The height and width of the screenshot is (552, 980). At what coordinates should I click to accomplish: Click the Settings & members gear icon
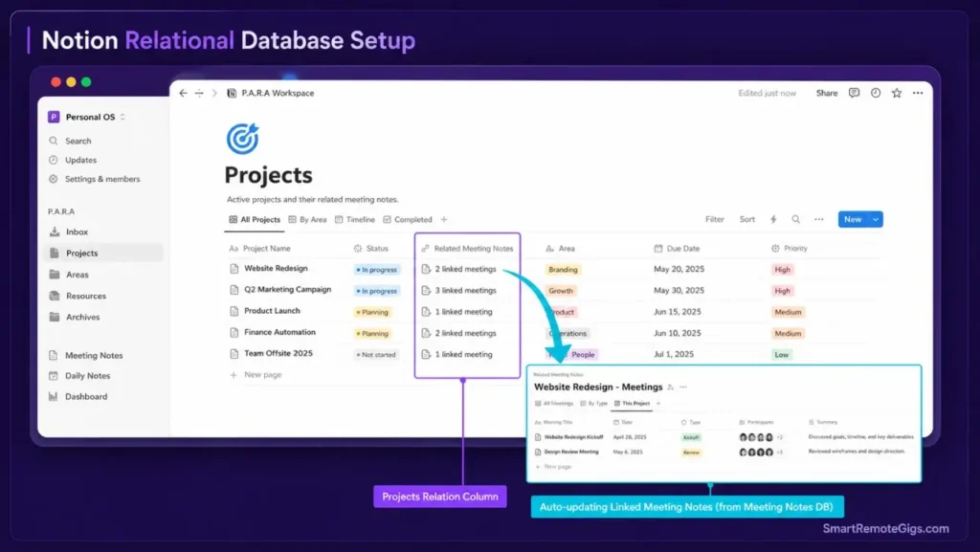click(54, 179)
